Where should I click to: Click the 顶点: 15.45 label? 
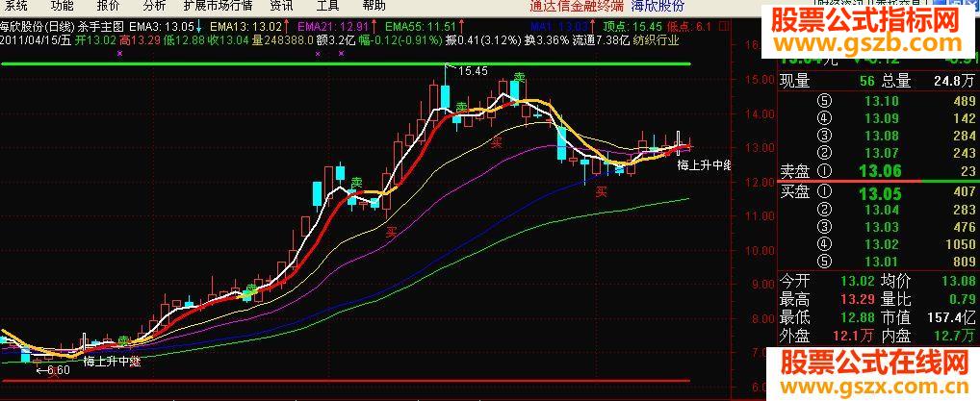(x=632, y=27)
